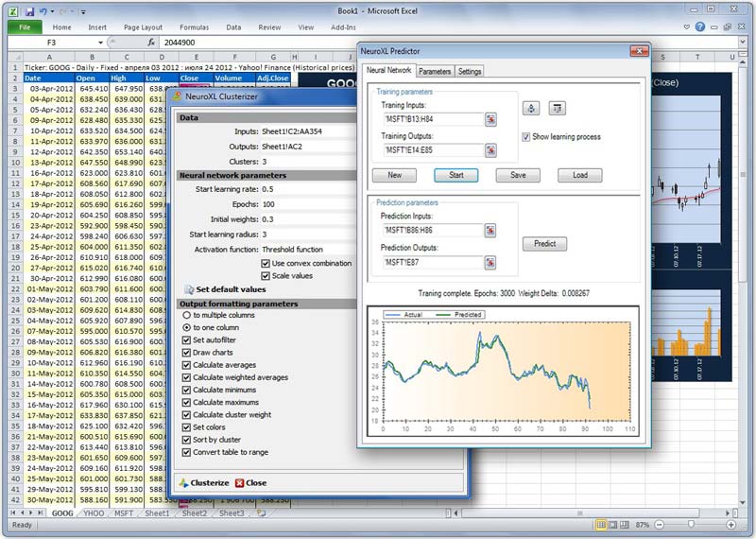The image size is (756, 539).
Task: Click the fx insert function icon
Action: point(151,43)
